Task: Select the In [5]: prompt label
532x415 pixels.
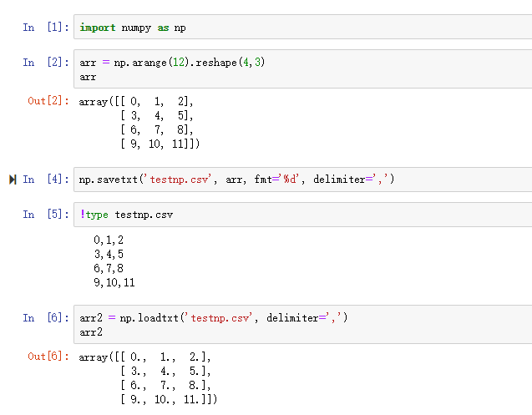Action: point(46,215)
